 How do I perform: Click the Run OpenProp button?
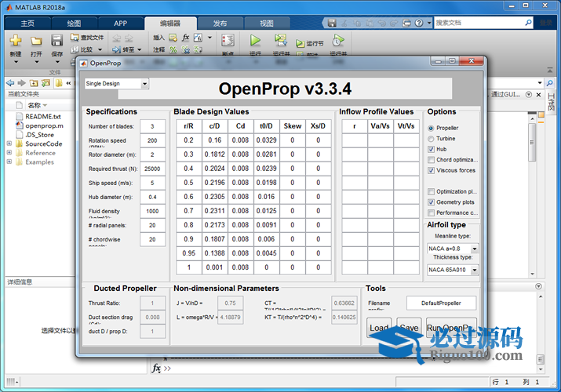[450, 328]
